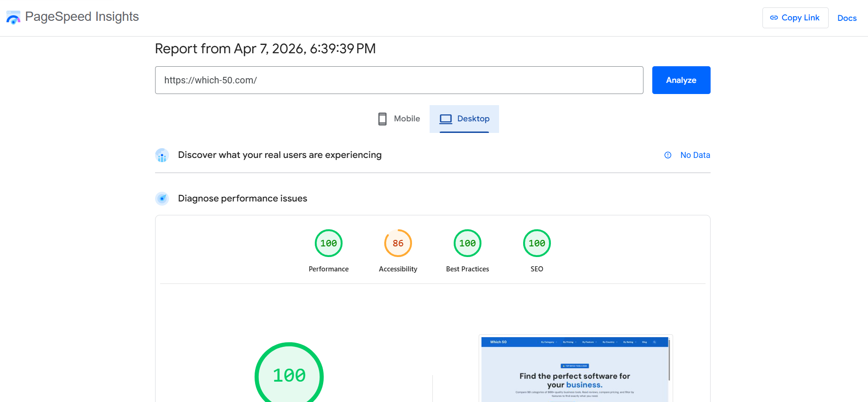Click the info icon beside No Data
This screenshot has width=868, height=402.
(668, 155)
